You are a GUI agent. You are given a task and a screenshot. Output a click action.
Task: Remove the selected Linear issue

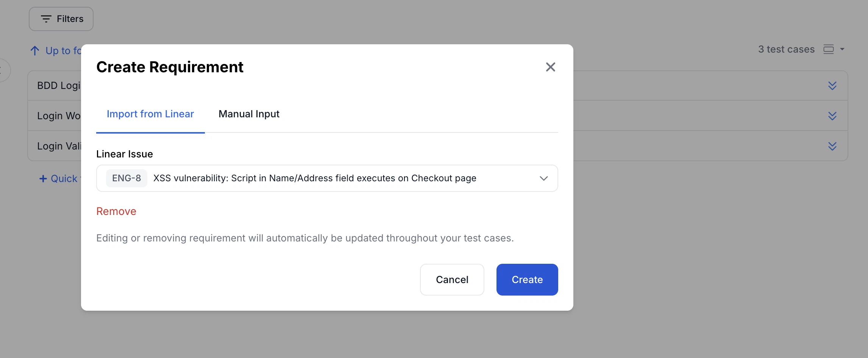point(116,211)
